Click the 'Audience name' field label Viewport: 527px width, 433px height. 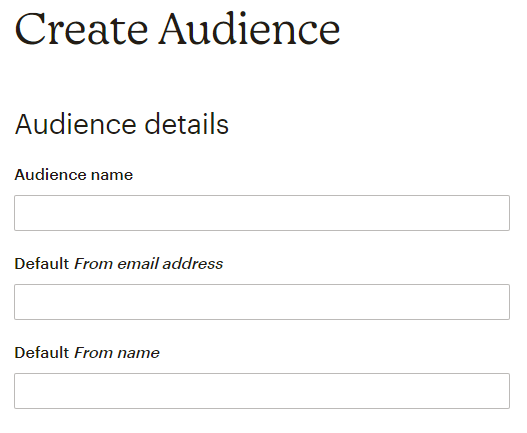74,175
